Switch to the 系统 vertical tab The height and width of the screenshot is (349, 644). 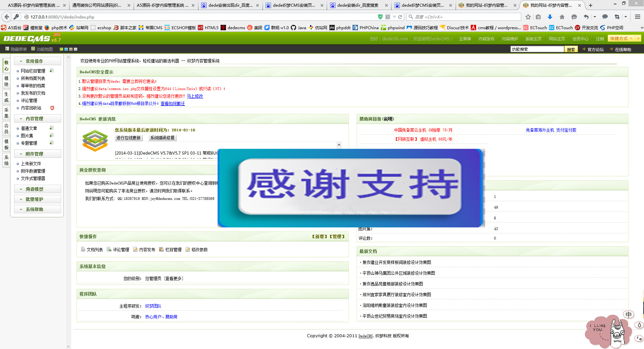(6, 160)
